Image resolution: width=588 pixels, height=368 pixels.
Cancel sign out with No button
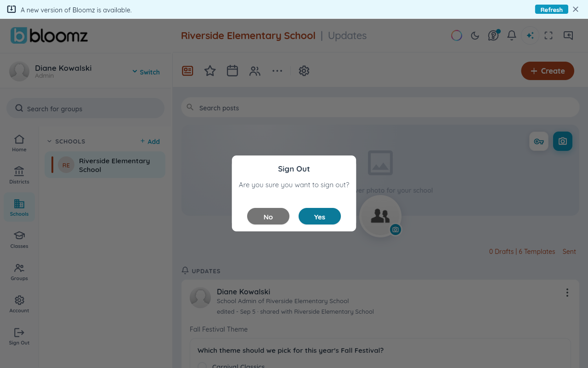(x=268, y=217)
